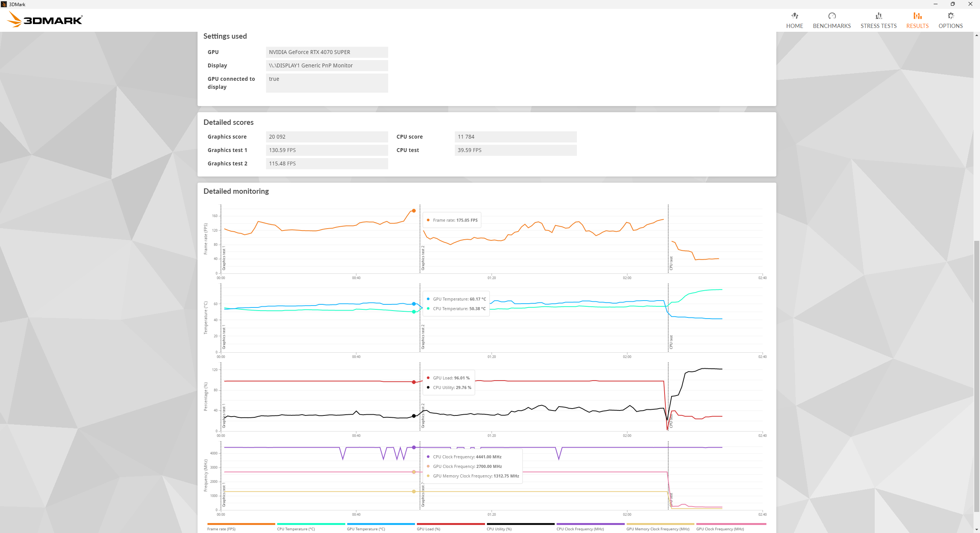Click the GPU load red data point
This screenshot has width=980, height=533.
pos(414,382)
